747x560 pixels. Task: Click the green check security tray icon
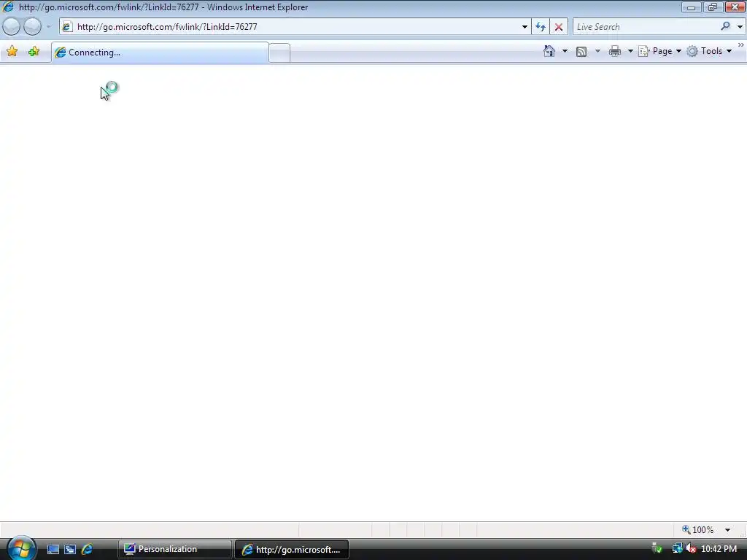click(657, 548)
